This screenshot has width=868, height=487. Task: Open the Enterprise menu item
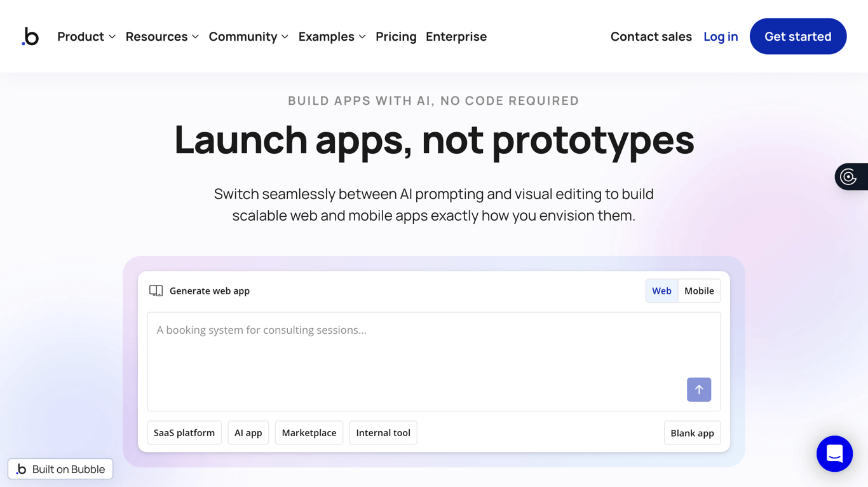456,36
